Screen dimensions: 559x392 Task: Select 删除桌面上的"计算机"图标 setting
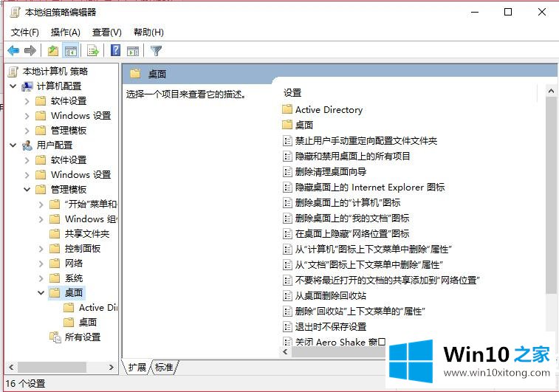[348, 203]
